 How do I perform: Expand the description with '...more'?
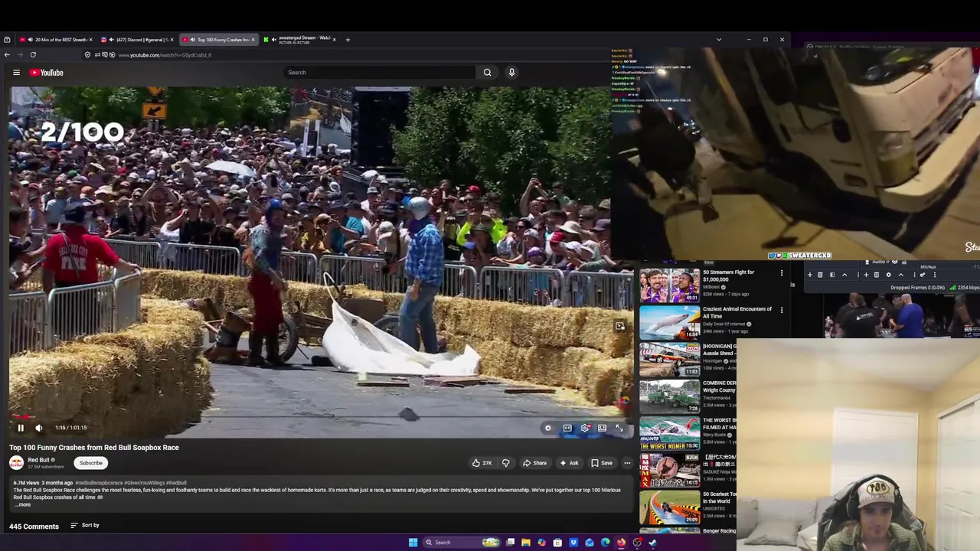click(22, 504)
